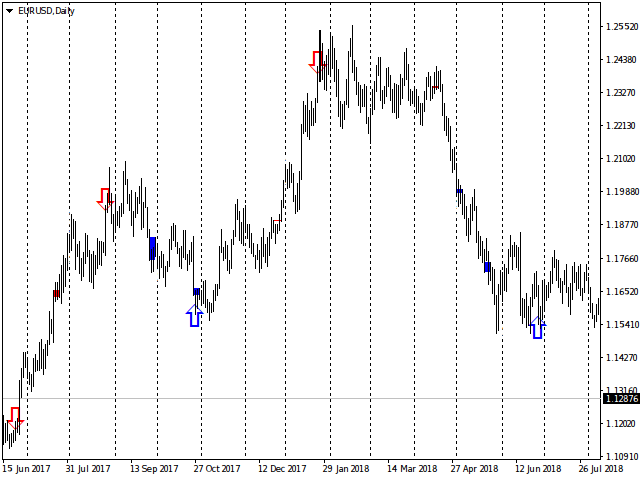Select the blue up arrow near 12 Jun 2018
This screenshot has width=640, height=480.
click(x=538, y=327)
